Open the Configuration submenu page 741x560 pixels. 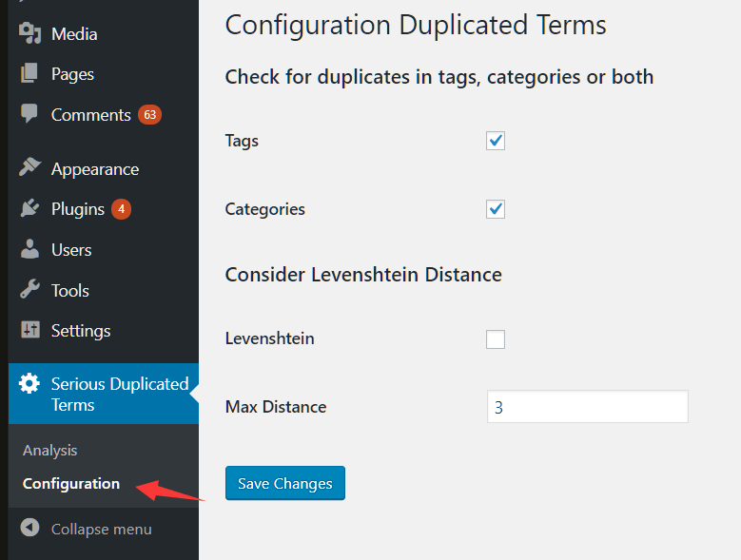tap(71, 484)
